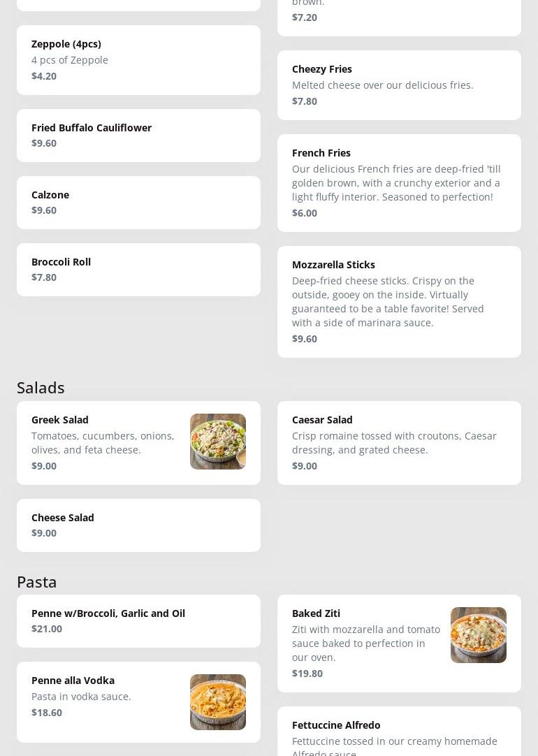Open the Cheese Salad card

pos(138,525)
